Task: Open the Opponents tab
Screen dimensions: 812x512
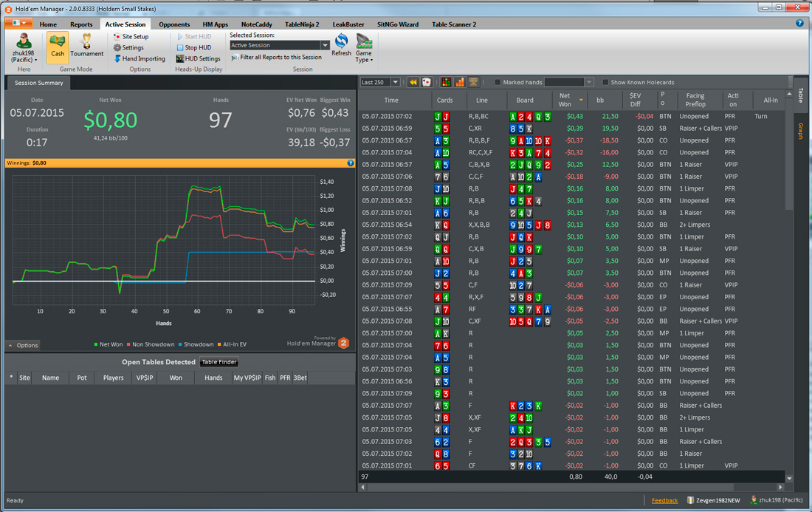Action: [x=174, y=24]
